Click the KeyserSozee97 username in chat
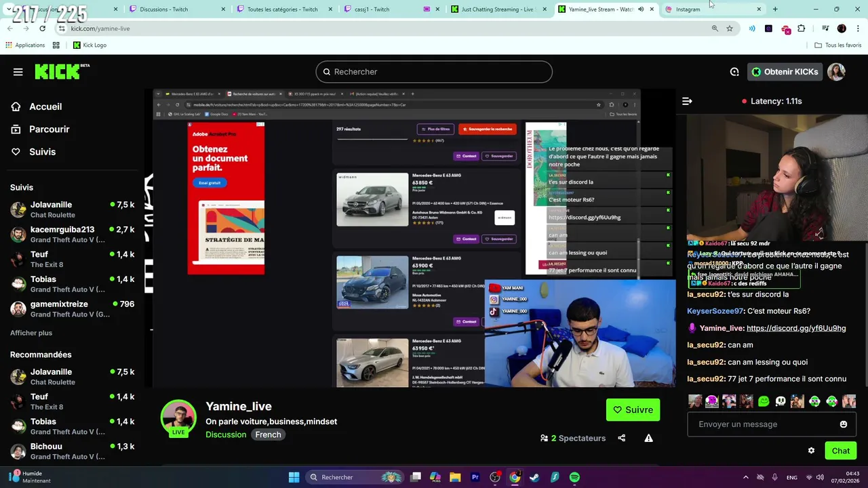 715,311
